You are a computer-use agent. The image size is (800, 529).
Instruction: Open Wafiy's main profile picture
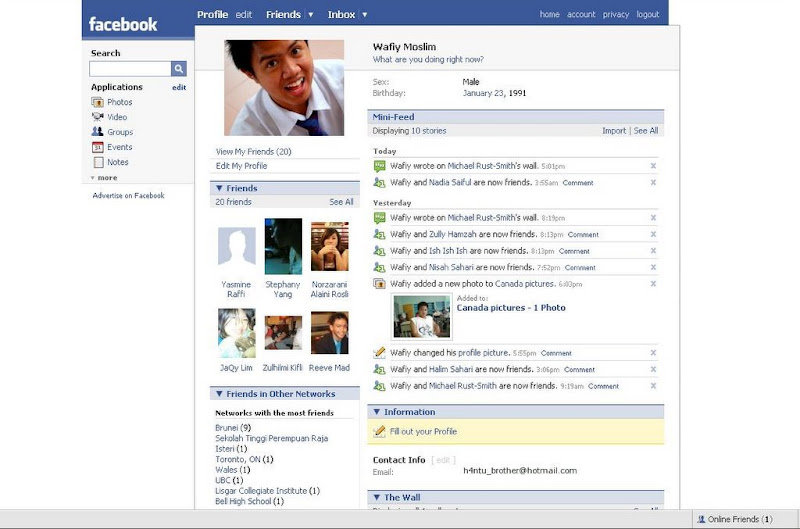tap(284, 88)
